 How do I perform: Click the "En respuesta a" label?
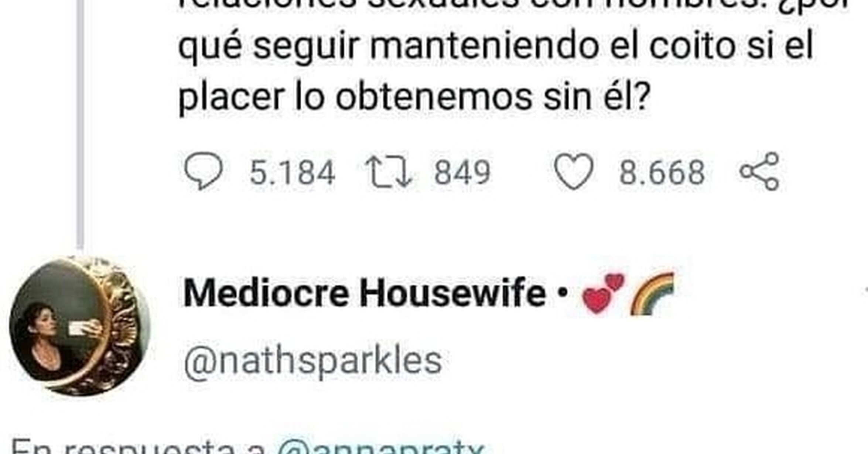click(139, 447)
